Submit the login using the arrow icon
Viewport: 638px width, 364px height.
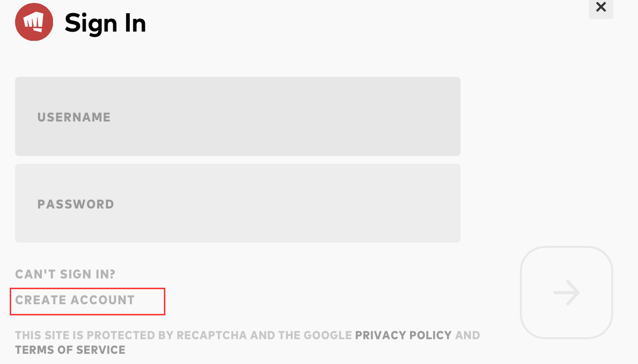point(566,293)
